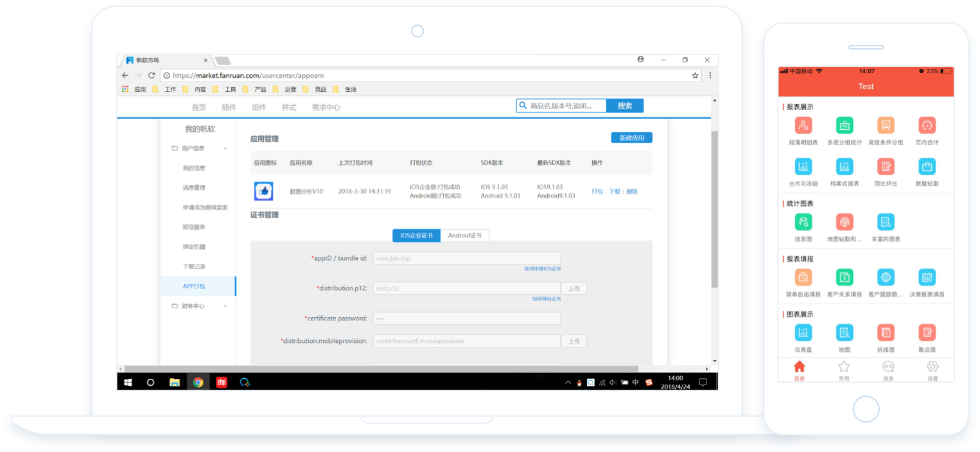
Task: Open Chrome from the Windows taskbar
Action: coord(198,382)
